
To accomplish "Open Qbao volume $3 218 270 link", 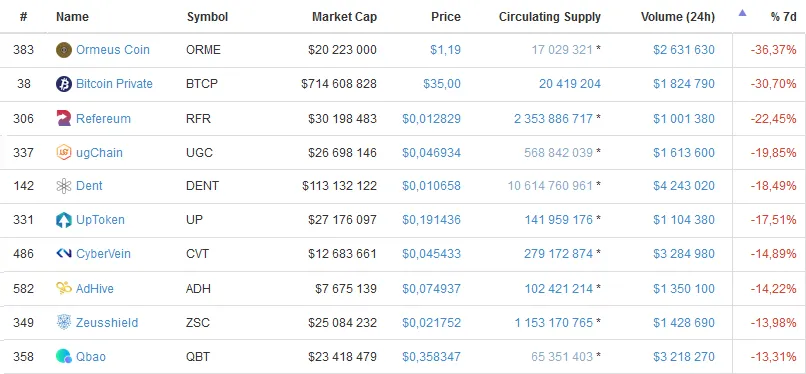I will pyautogui.click(x=684, y=357).
